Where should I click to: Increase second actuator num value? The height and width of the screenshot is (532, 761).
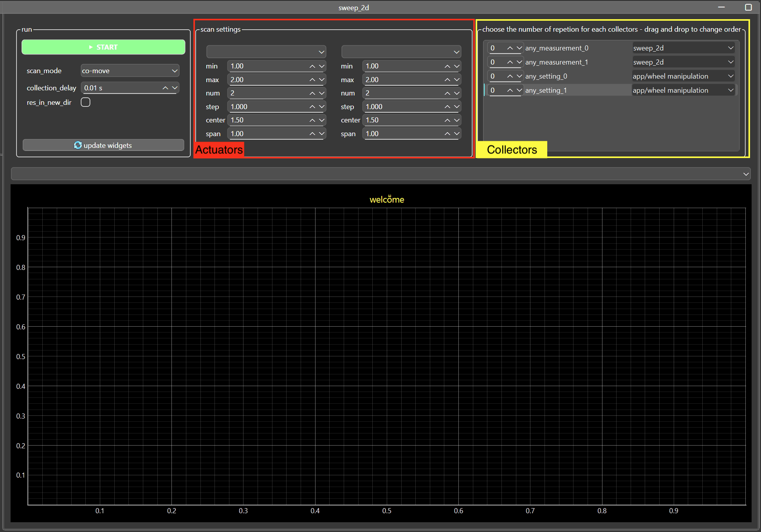click(447, 93)
